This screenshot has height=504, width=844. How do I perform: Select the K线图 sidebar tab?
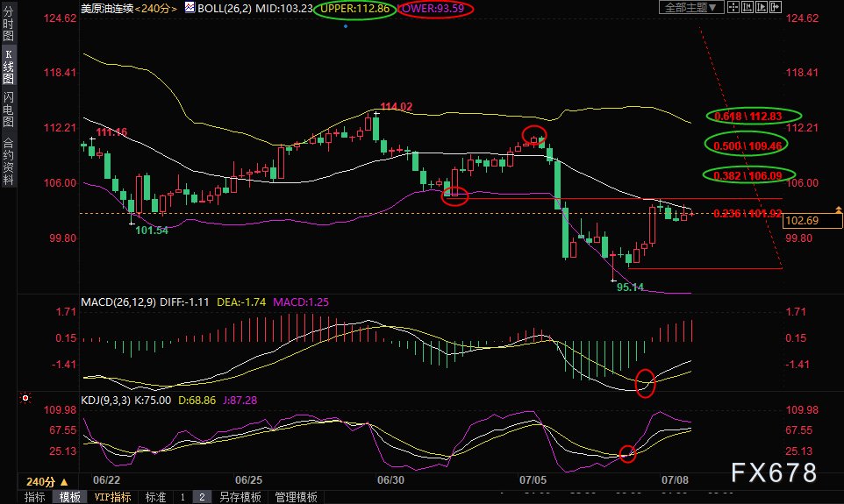pos(8,66)
